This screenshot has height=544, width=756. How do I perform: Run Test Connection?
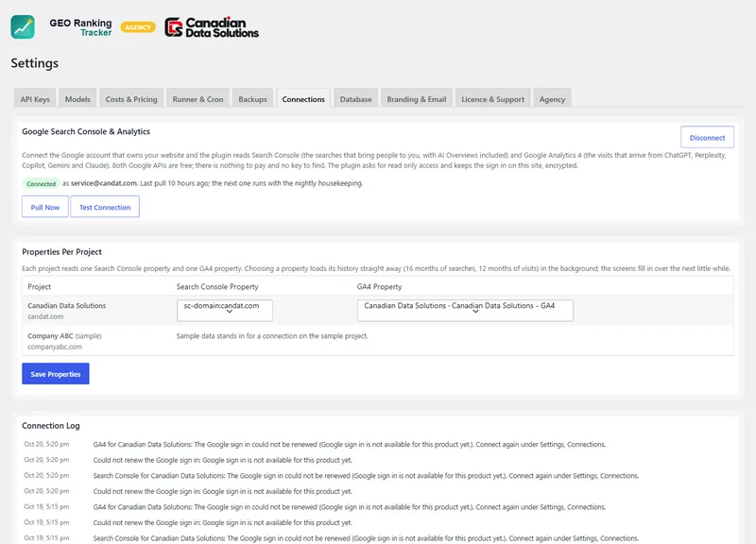(x=105, y=207)
